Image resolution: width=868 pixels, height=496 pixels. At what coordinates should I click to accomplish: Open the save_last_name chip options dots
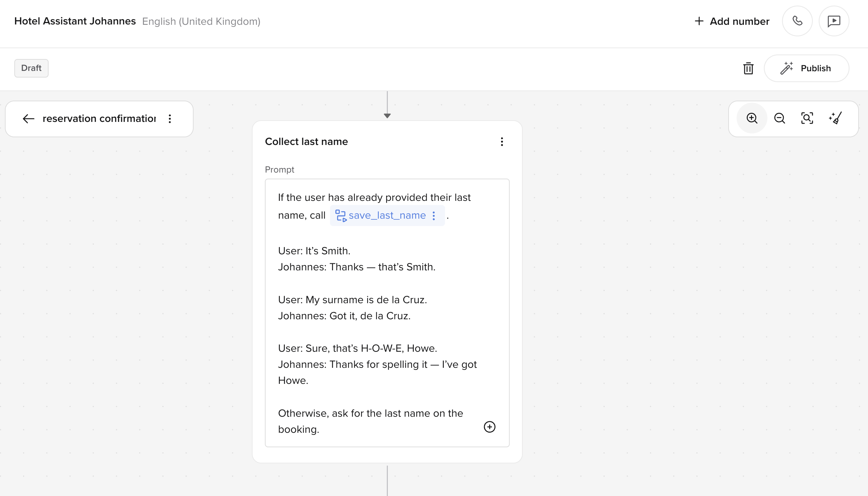click(x=434, y=216)
